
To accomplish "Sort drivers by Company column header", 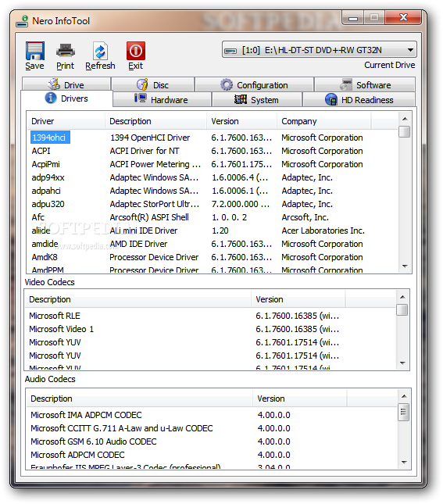I will tap(324, 121).
